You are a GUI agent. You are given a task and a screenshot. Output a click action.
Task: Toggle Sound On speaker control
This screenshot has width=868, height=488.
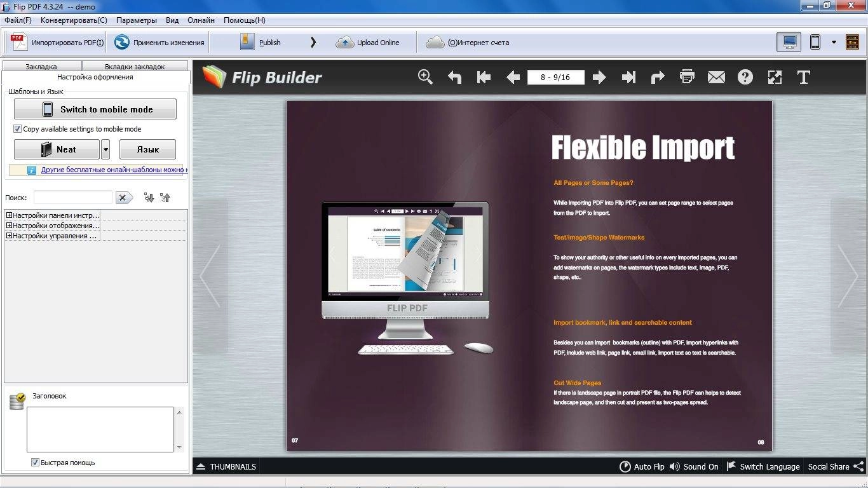(694, 466)
